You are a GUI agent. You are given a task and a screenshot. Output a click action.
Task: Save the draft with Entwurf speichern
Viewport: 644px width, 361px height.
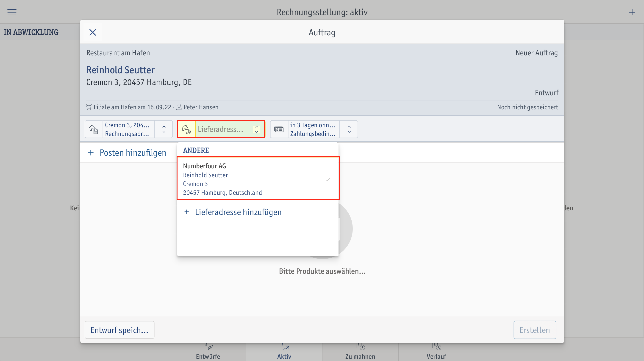[119, 330]
